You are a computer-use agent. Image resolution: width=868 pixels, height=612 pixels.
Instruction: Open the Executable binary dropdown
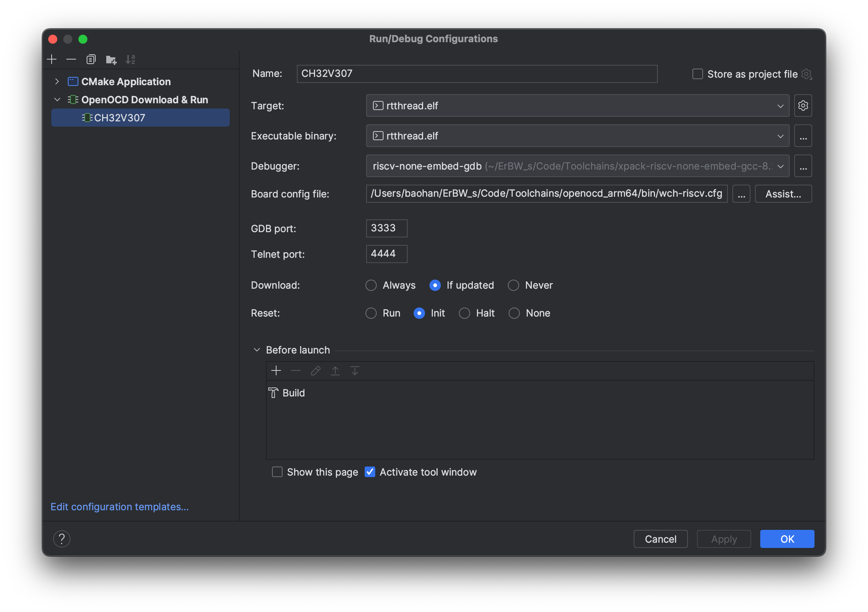pyautogui.click(x=578, y=136)
